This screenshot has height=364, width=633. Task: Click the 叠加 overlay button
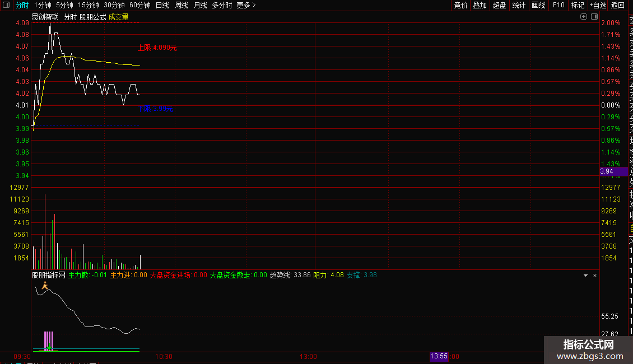point(480,5)
